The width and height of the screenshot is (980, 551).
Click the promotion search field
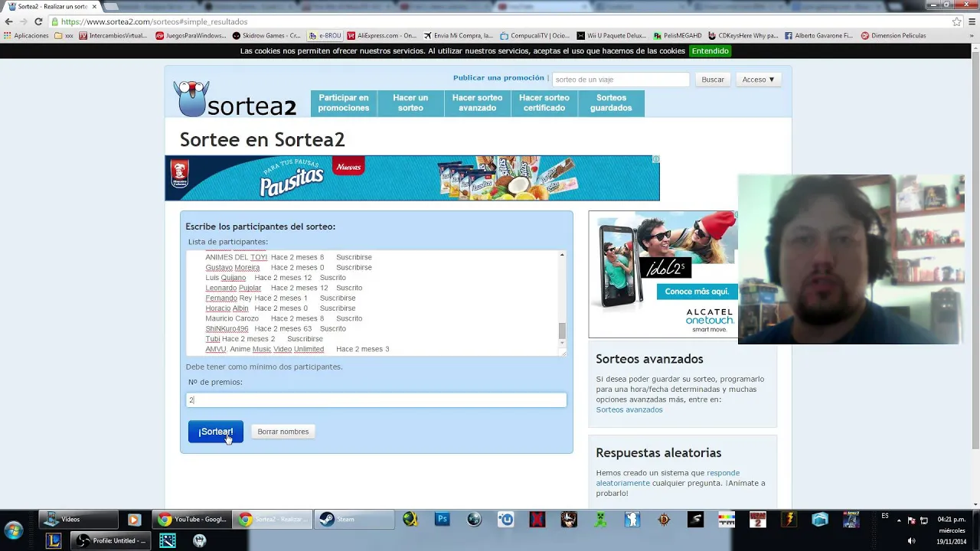click(621, 80)
